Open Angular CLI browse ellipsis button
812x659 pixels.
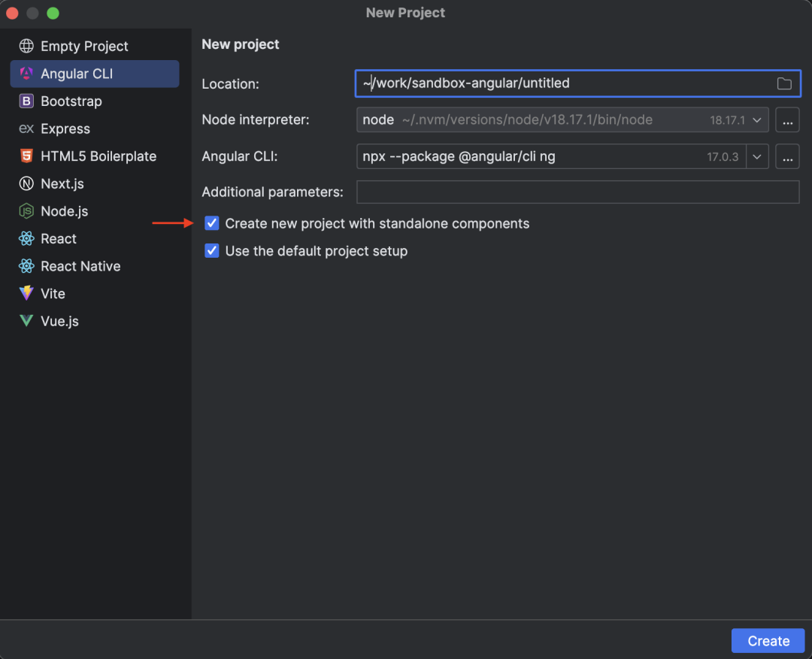(787, 157)
